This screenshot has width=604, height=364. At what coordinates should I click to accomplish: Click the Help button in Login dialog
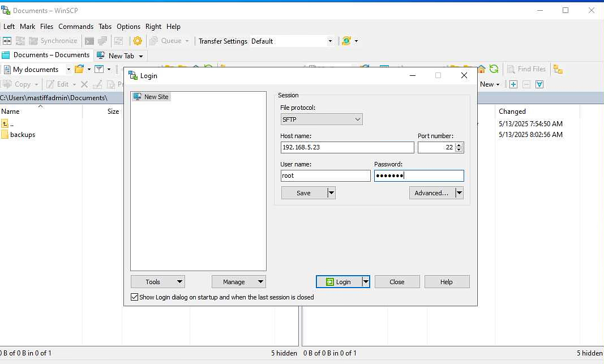tap(447, 281)
